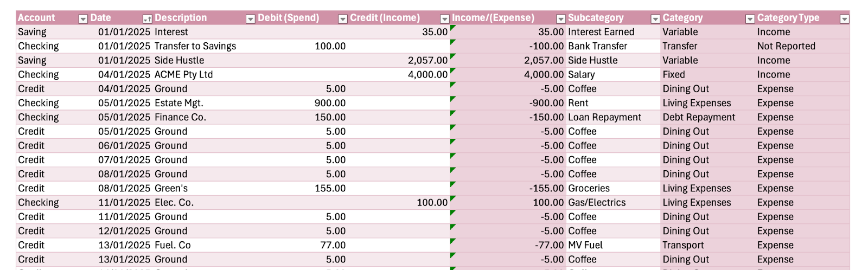Select the 'ACME Pty Ltd' cell

[205, 74]
